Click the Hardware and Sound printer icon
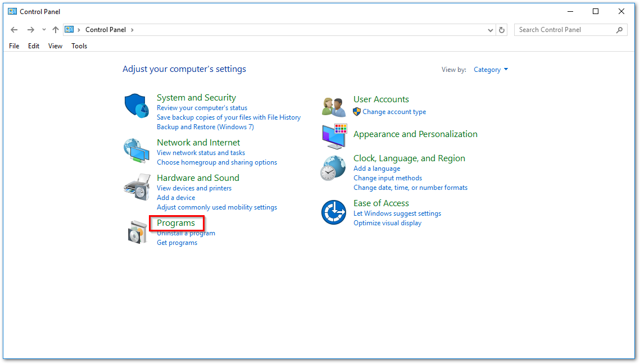Viewport: 640px width, 364px height. tap(137, 186)
